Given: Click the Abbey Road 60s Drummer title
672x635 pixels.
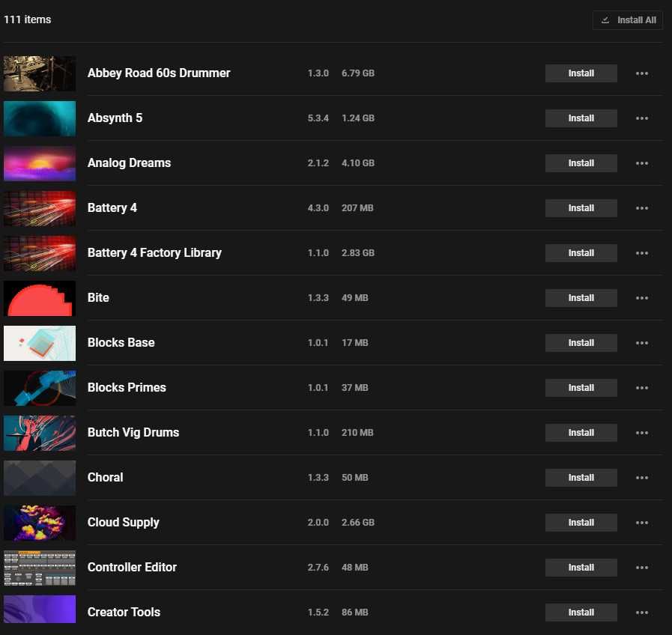Looking at the screenshot, I should [159, 73].
